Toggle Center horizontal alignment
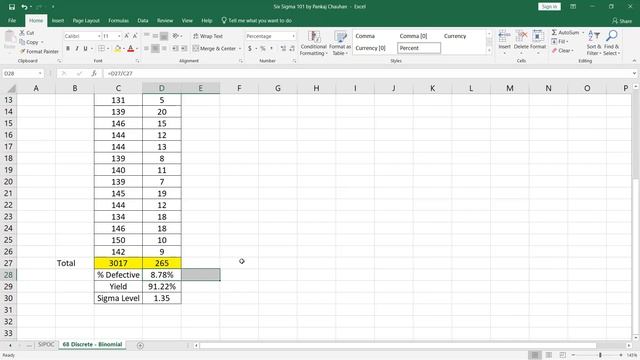The width and height of the screenshot is (640, 360). point(155,49)
